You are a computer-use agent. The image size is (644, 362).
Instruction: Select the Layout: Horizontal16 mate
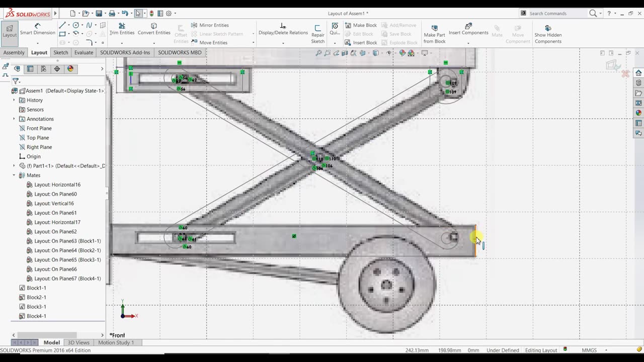[53, 185]
